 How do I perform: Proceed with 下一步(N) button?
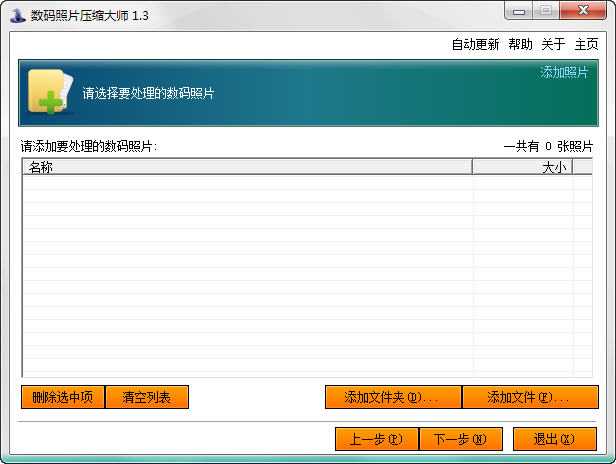461,439
